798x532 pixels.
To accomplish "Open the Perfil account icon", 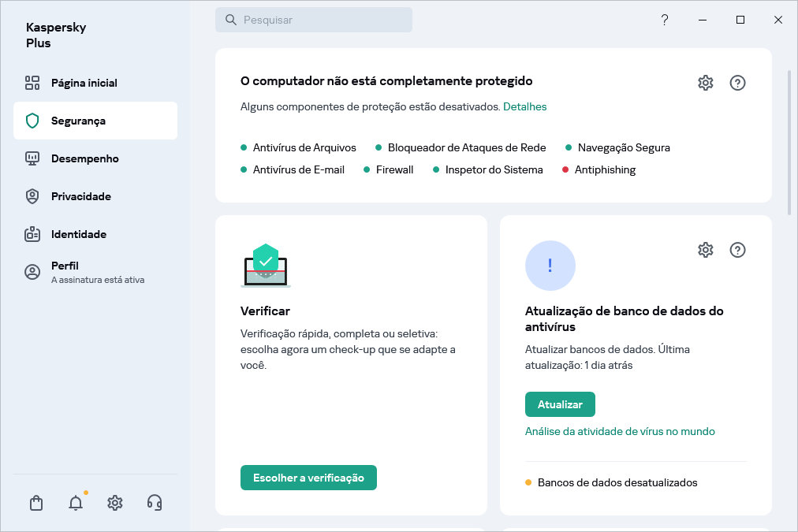I will [32, 270].
